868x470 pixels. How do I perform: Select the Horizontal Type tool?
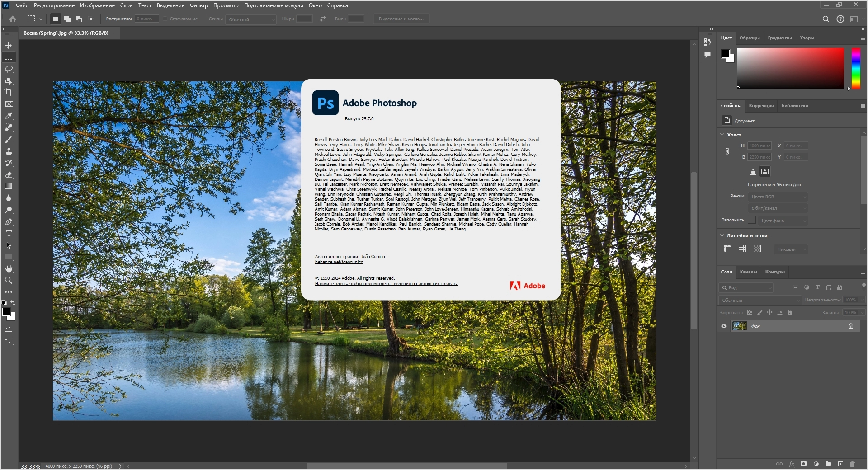tap(9, 233)
